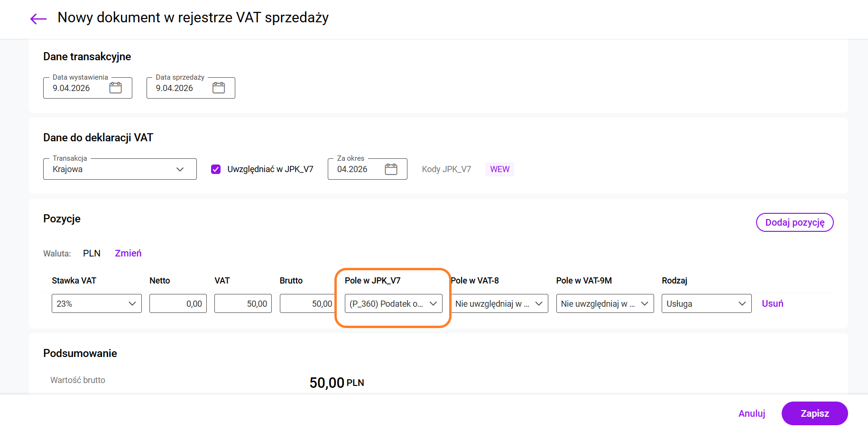This screenshot has height=430, width=868.
Task: Click the Netto amount field
Action: [178, 304]
